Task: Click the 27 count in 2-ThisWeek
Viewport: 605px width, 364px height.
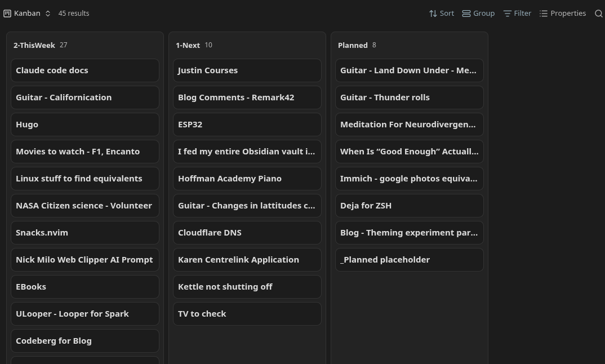Action: point(63,45)
